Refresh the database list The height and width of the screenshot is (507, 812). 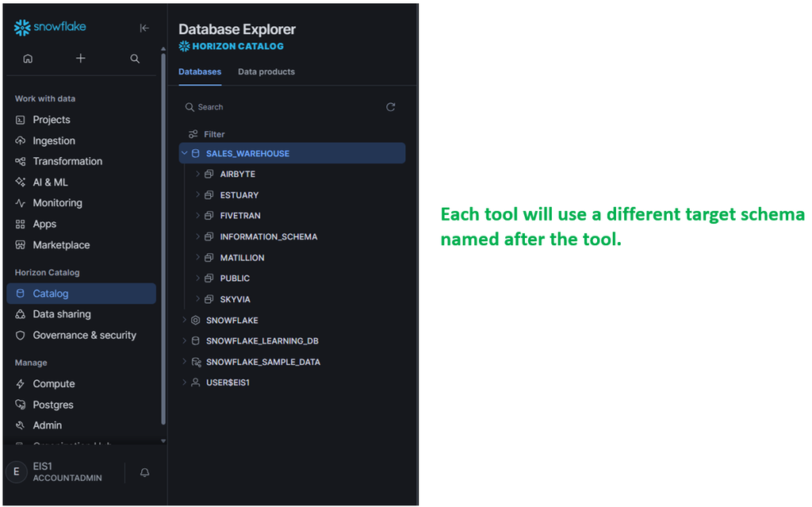pos(390,107)
